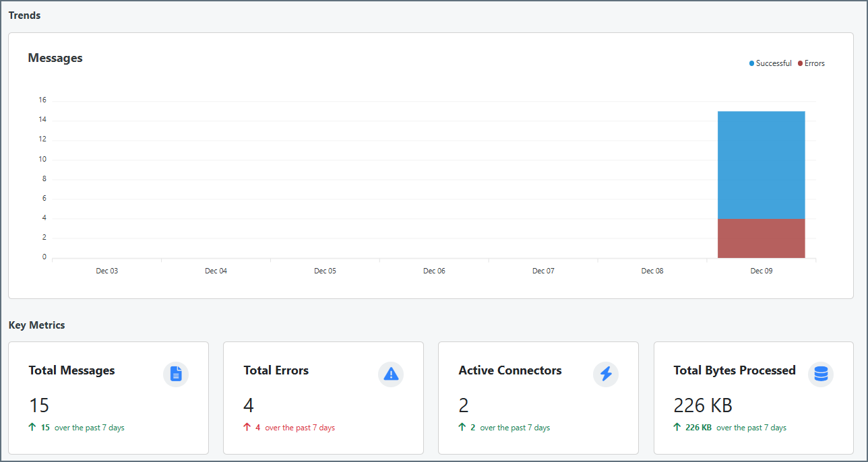Image resolution: width=868 pixels, height=462 pixels.
Task: Click the green up arrow under Total Messages
Action: (x=33, y=427)
